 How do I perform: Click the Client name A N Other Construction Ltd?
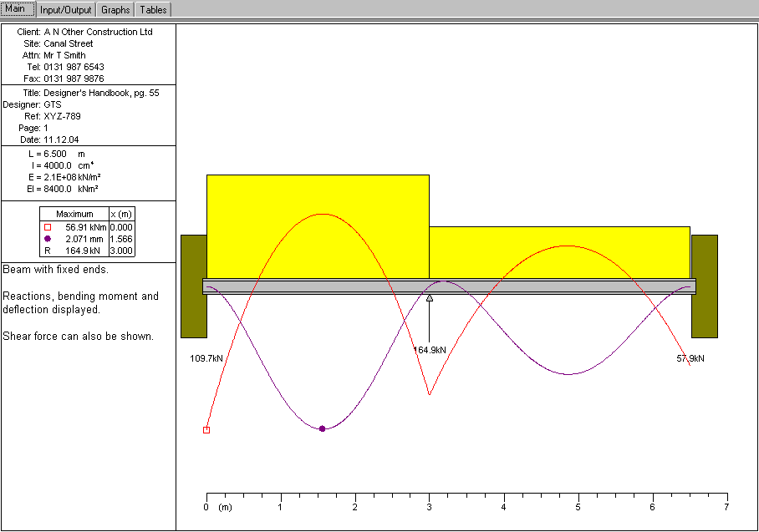coord(98,31)
